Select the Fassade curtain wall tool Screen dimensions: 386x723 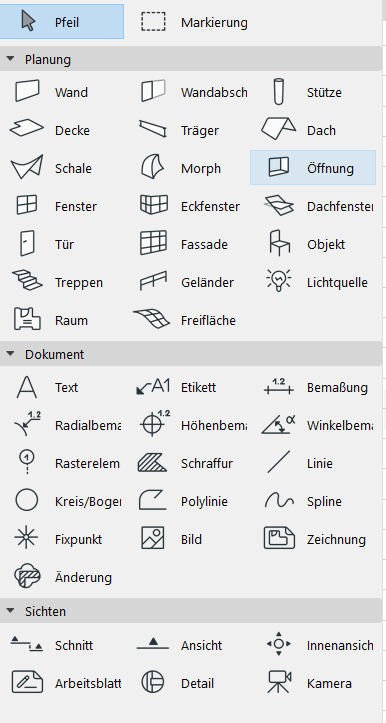(187, 244)
